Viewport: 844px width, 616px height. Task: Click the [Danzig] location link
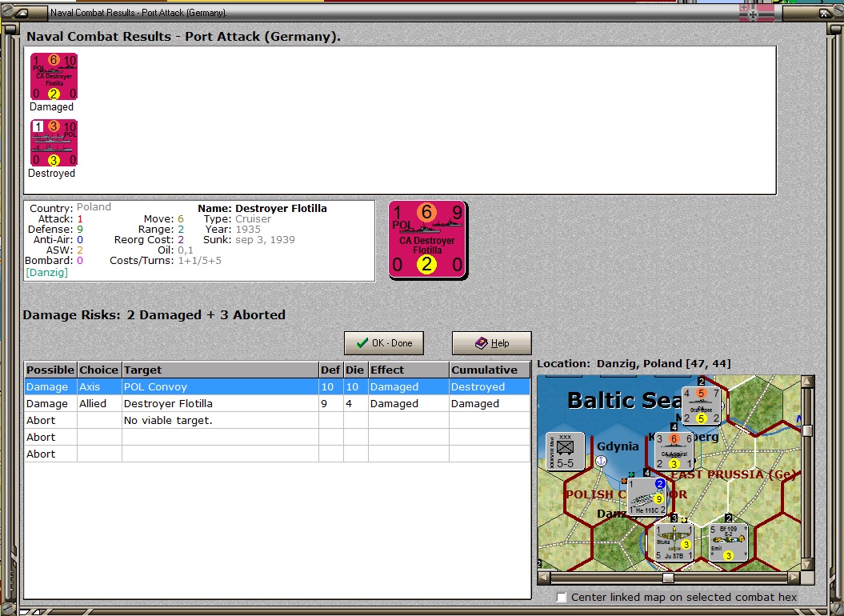point(47,273)
